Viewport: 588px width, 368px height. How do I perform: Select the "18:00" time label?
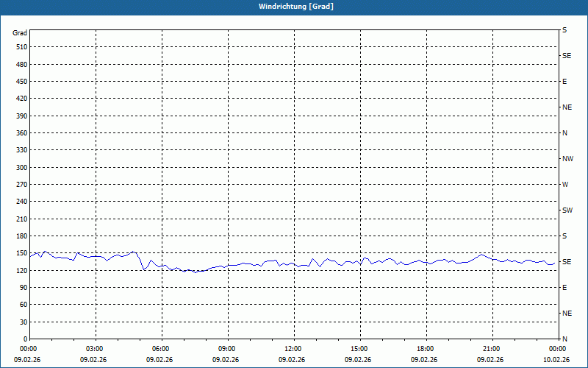(426, 349)
